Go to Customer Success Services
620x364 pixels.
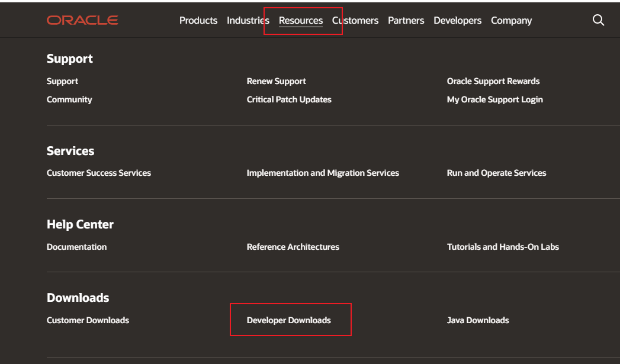[99, 173]
